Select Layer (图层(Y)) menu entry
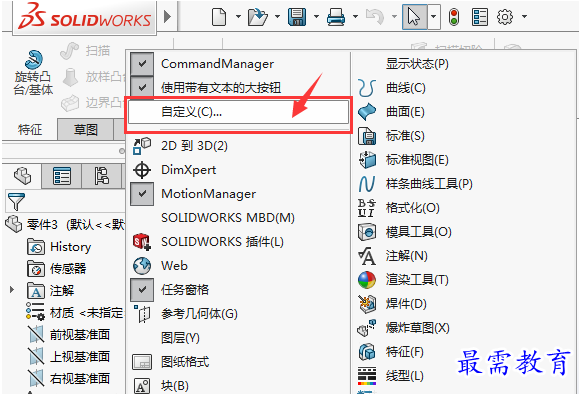The height and width of the screenshot is (394, 579). (x=180, y=338)
